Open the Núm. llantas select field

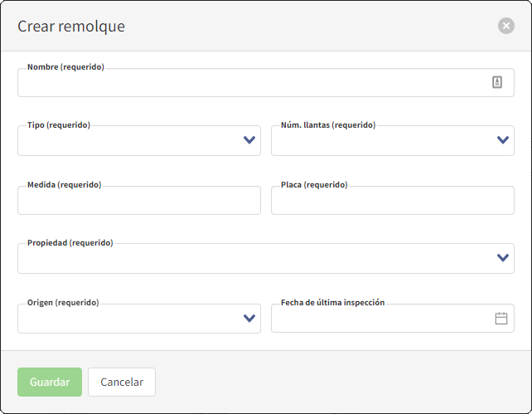(x=381, y=141)
